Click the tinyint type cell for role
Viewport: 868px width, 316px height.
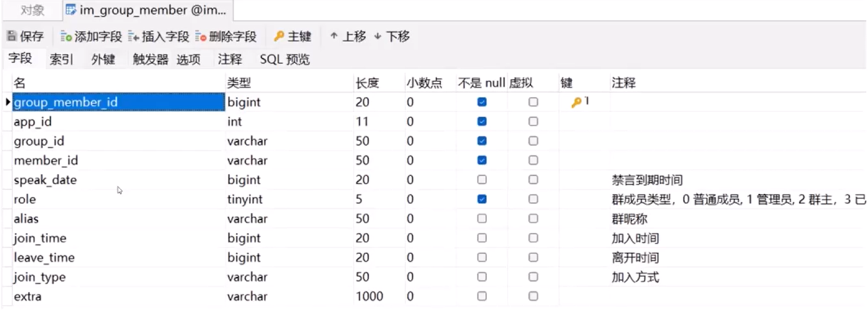pyautogui.click(x=289, y=199)
